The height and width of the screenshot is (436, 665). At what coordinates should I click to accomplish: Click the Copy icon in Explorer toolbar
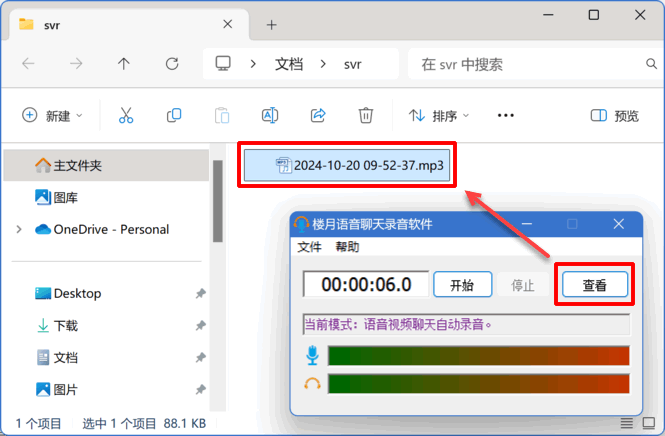pos(174,115)
